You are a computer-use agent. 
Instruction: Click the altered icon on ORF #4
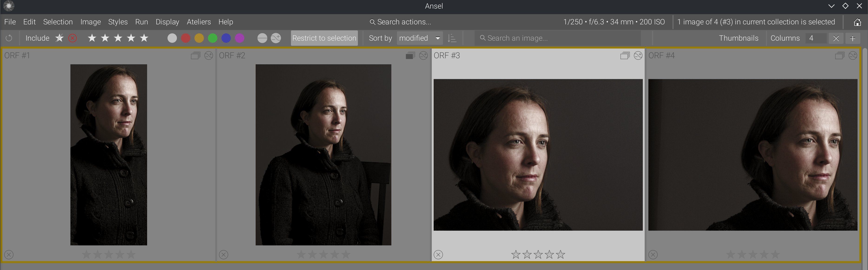tap(853, 55)
